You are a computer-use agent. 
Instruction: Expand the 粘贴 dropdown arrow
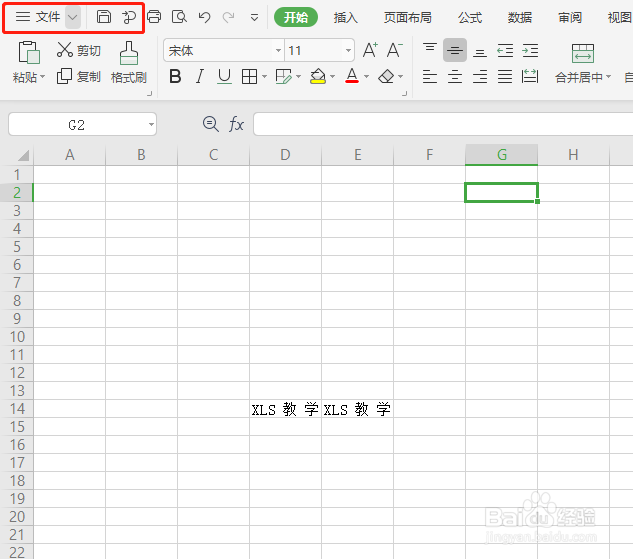42,77
